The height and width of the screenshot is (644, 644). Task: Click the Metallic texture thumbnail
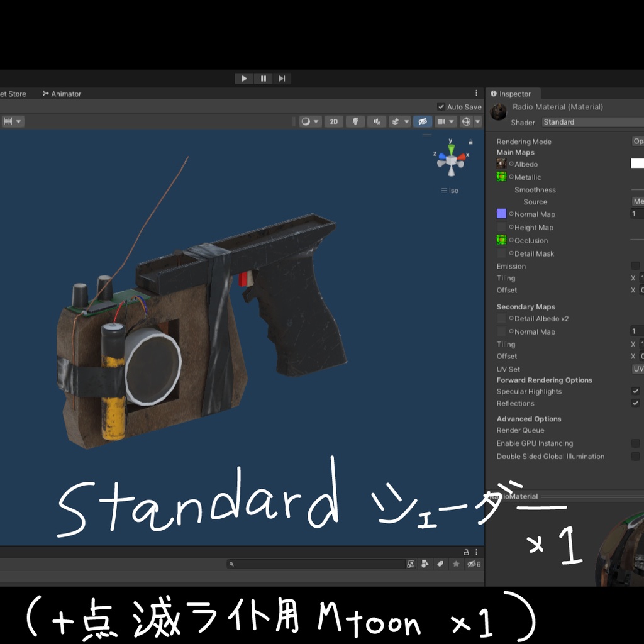pyautogui.click(x=501, y=177)
